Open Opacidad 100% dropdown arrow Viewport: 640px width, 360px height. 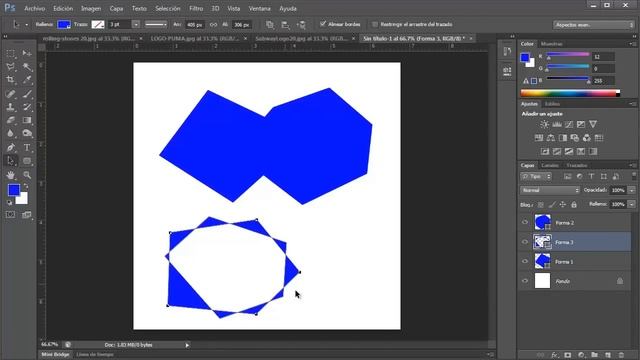[x=632, y=190]
